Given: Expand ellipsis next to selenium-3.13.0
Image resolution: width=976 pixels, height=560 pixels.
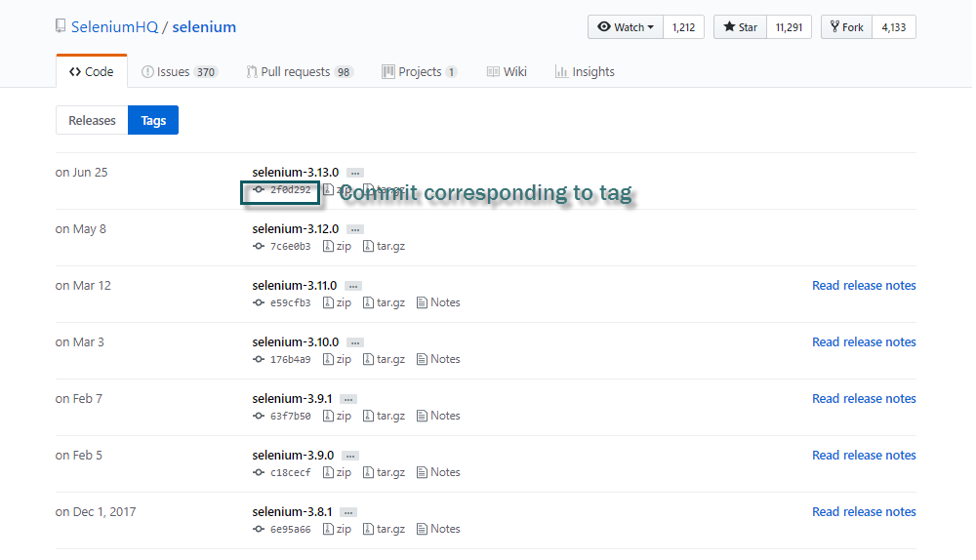Looking at the screenshot, I should click(x=355, y=173).
